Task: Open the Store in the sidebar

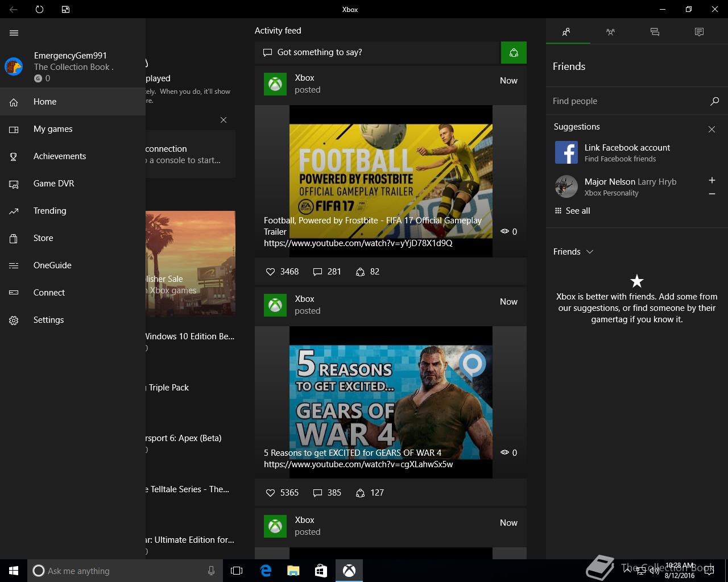Action: [73, 238]
